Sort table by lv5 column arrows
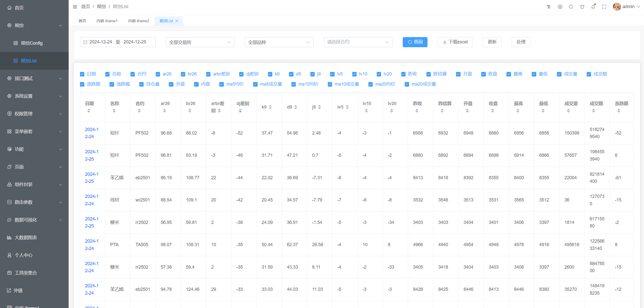644x308 pixels. [x=347, y=107]
